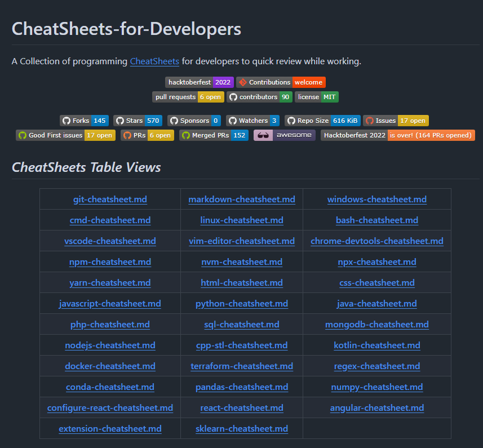Open react-cheatsheet.md
Viewport: 483px width, 448px height.
[x=242, y=408]
